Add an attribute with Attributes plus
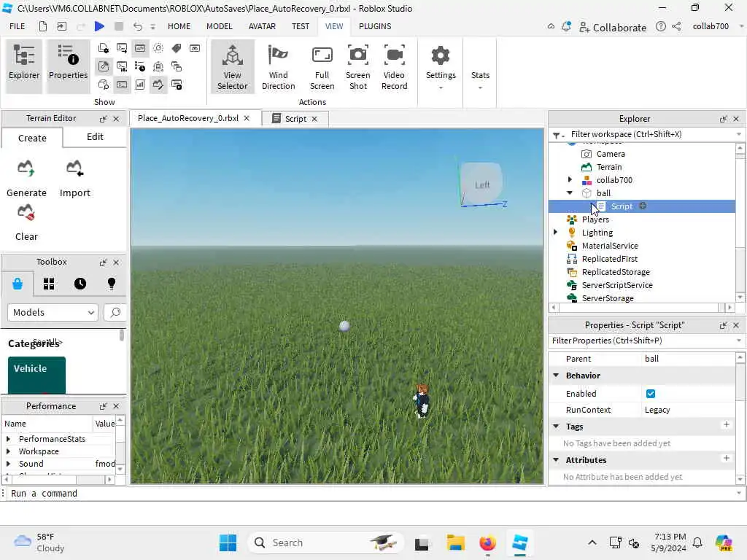747x560 pixels. tap(726, 458)
